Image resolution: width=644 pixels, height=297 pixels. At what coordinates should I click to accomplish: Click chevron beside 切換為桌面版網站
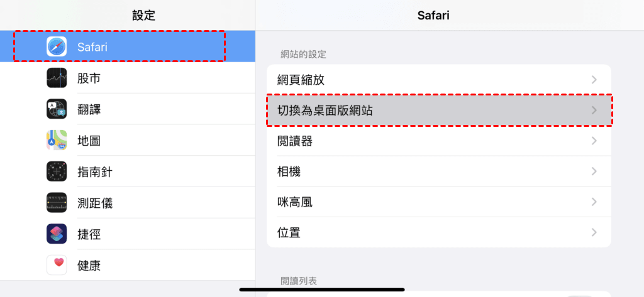(x=594, y=111)
